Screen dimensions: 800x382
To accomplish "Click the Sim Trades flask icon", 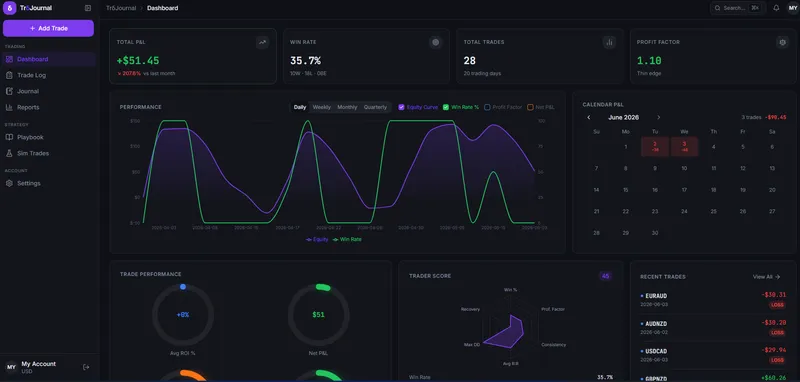I will pos(9,154).
